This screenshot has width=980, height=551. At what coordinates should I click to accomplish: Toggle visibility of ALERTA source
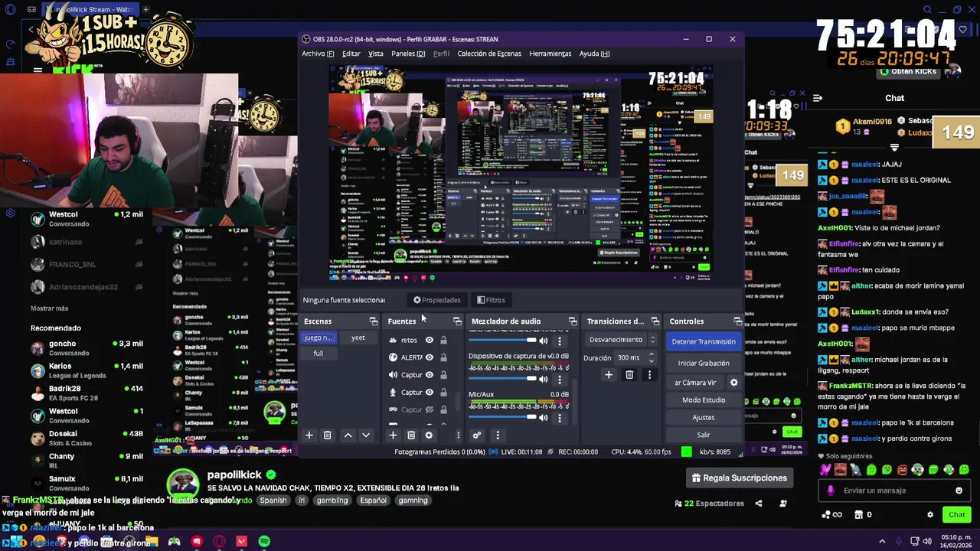click(x=430, y=357)
